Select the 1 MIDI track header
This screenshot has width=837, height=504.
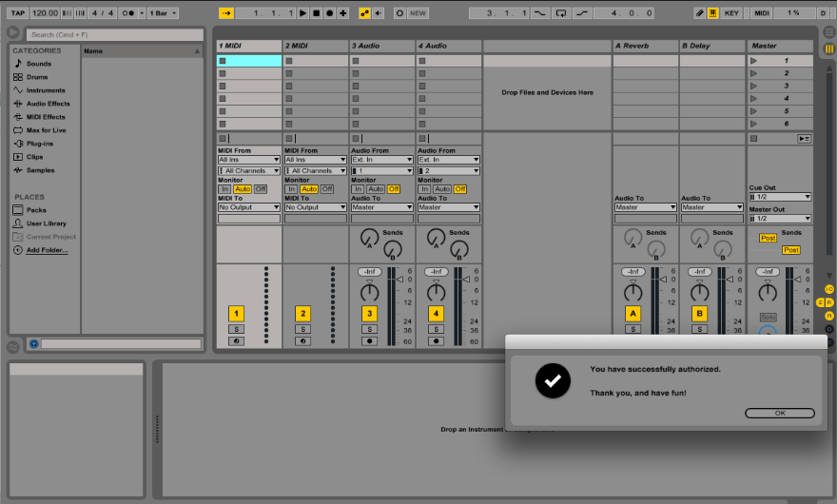coord(249,46)
